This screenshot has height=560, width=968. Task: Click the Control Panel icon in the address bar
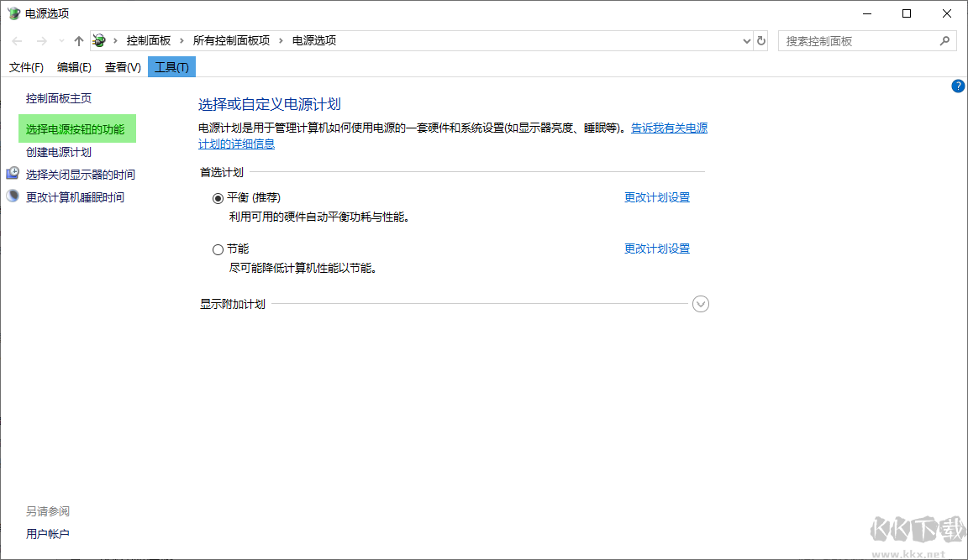(98, 39)
